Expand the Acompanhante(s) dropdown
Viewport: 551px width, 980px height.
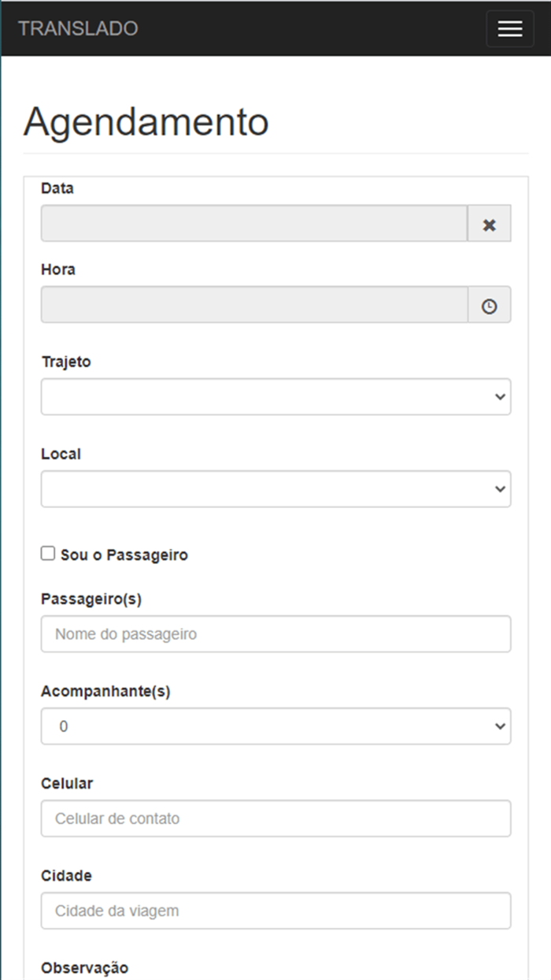coord(275,726)
